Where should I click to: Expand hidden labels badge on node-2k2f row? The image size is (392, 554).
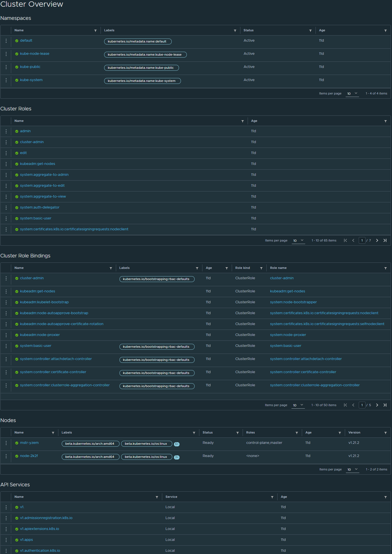pos(177,457)
